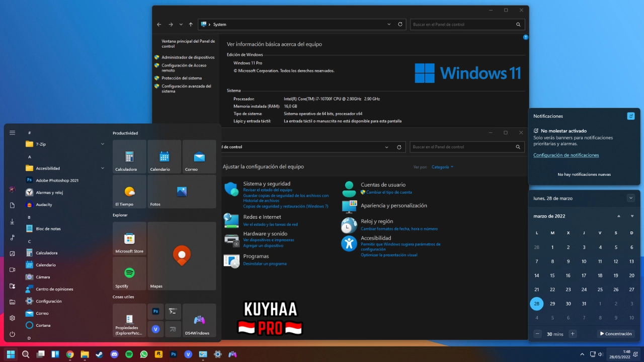
Task: Open the Calendario tile under Productividad
Action: 165,157
